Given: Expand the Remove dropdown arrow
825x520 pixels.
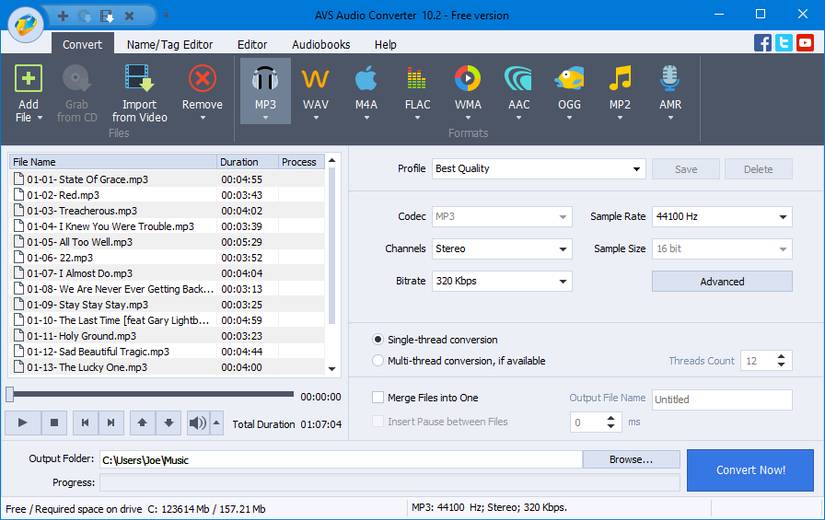Looking at the screenshot, I should tap(202, 118).
